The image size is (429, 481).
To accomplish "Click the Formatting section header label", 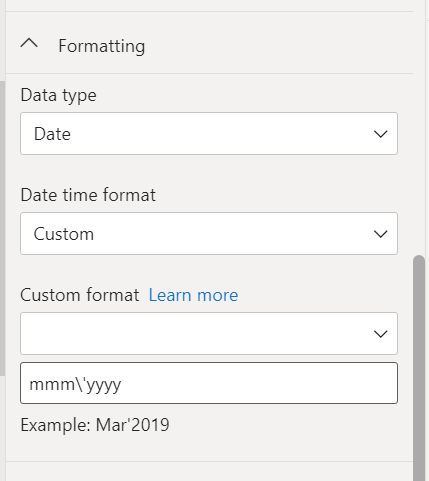I will pyautogui.click(x=102, y=46).
